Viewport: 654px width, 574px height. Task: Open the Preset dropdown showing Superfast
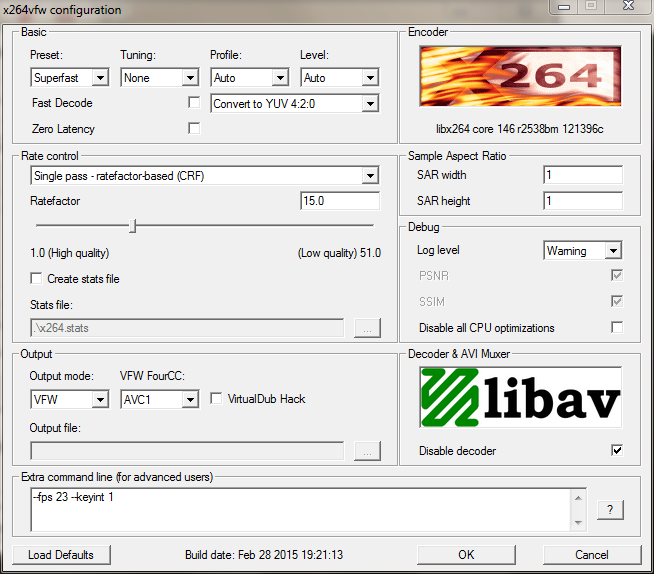tap(70, 78)
